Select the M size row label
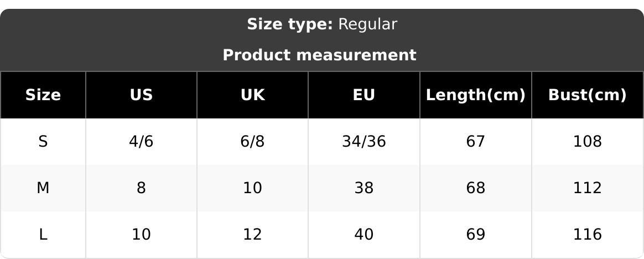This screenshot has height=259, width=644. [x=43, y=188]
